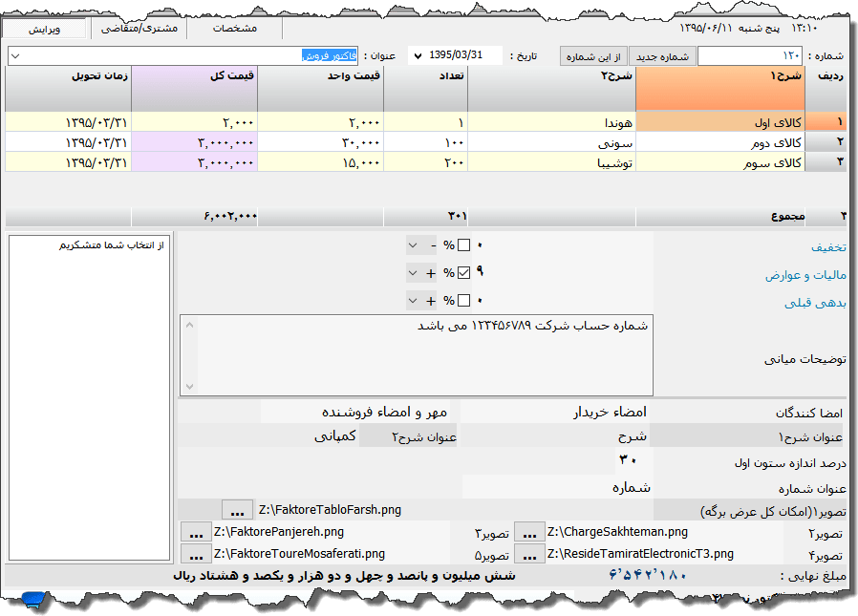Click the blue cart icon at bottom-left
Image resolution: width=858 pixels, height=616 pixels.
pos(34,600)
